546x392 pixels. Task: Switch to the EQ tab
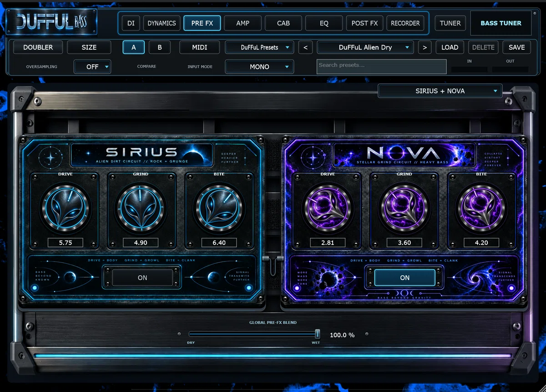(x=324, y=23)
